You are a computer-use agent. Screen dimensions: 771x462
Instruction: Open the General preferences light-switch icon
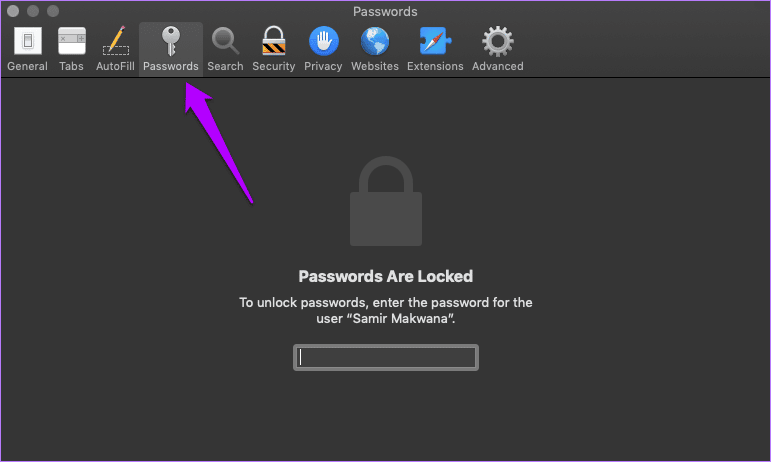point(27,41)
